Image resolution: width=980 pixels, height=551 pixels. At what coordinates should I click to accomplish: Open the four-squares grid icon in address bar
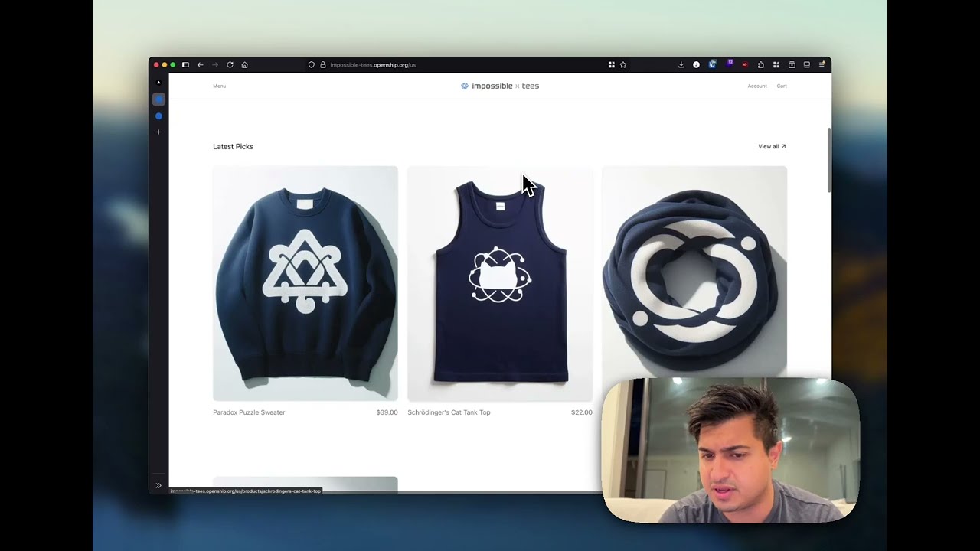[x=612, y=65]
